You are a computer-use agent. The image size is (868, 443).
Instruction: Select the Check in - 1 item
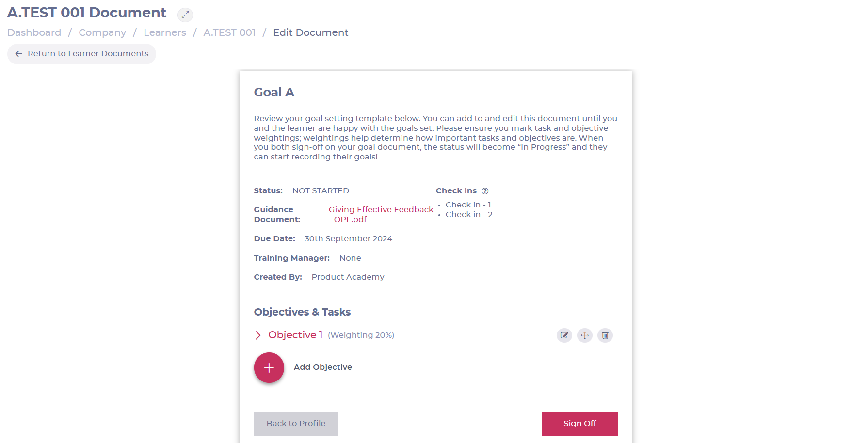(468, 205)
